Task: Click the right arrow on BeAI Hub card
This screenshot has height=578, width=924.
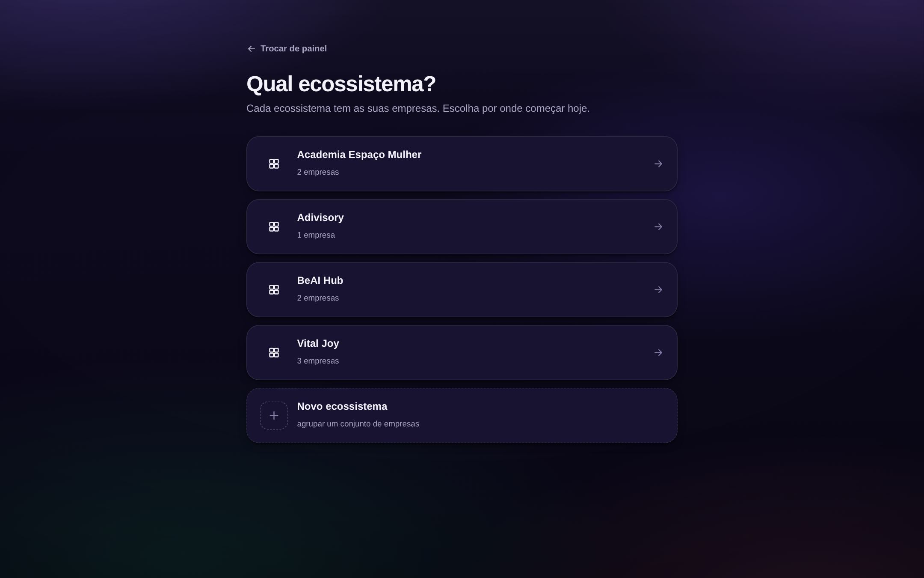Action: pos(658,290)
